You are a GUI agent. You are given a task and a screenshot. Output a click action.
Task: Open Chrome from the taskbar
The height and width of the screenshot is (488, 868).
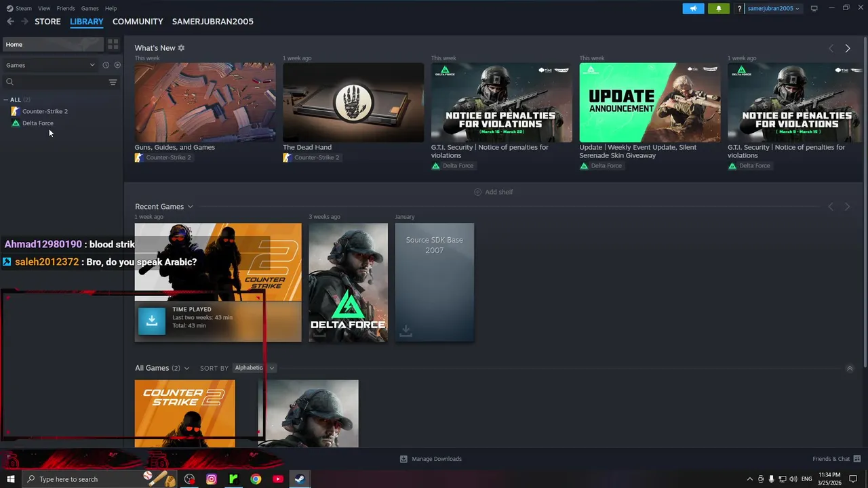click(x=256, y=479)
